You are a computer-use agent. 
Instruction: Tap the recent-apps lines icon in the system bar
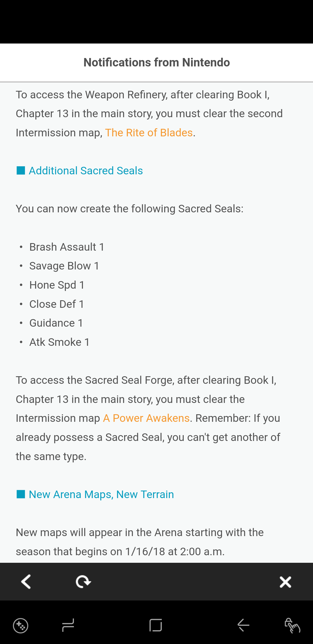point(68,625)
